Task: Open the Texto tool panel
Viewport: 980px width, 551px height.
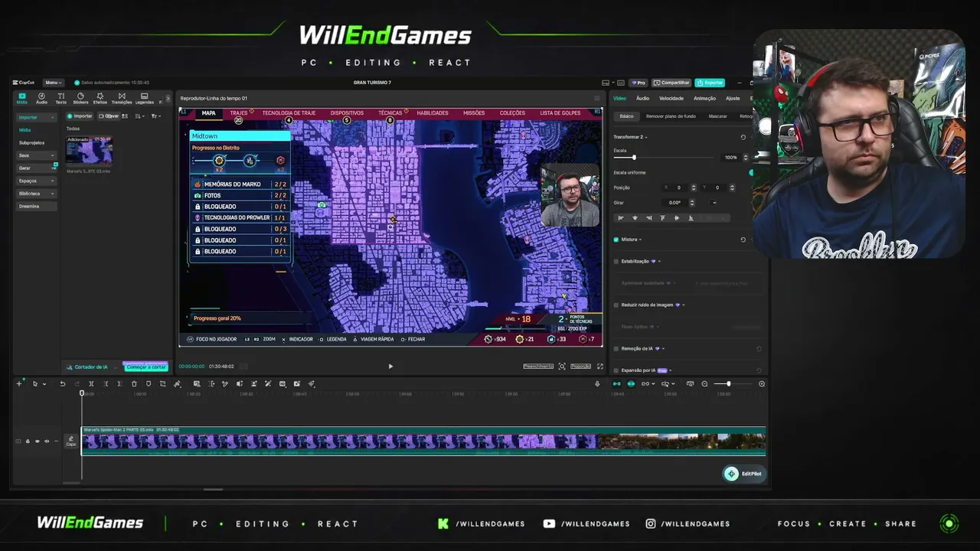Action: pyautogui.click(x=60, y=98)
